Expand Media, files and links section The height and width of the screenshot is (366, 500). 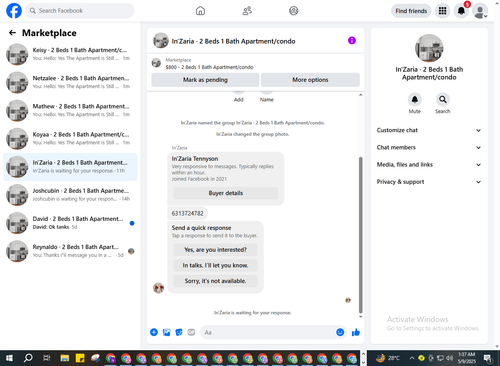(x=429, y=165)
